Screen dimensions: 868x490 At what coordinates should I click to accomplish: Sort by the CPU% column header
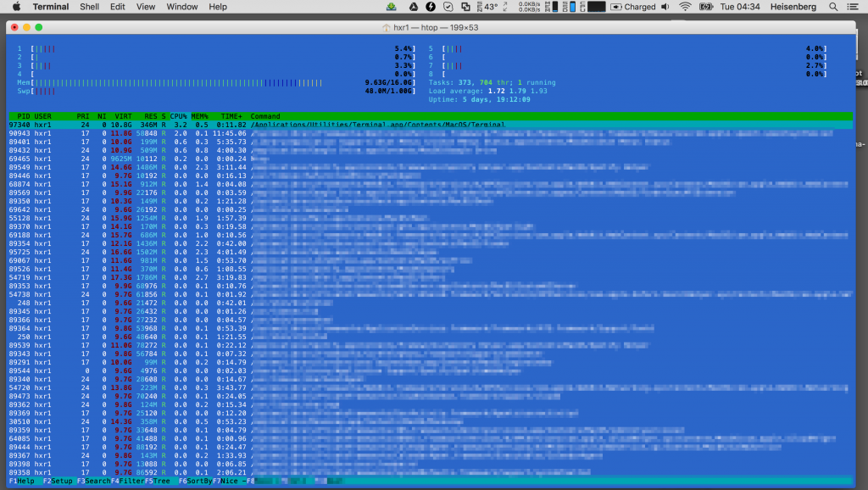click(x=179, y=116)
